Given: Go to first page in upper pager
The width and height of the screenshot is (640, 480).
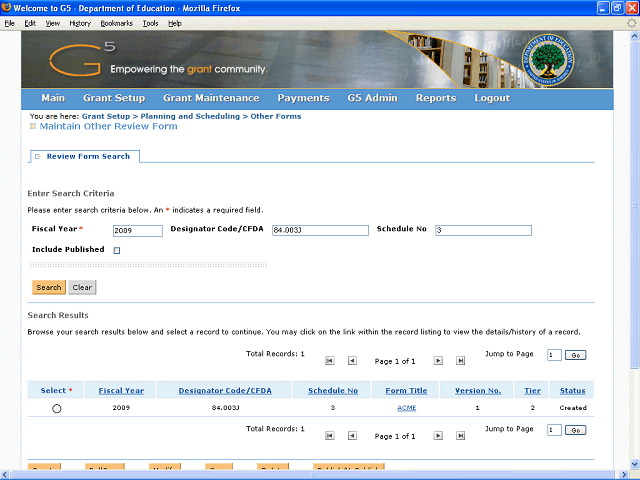Looking at the screenshot, I should (330, 361).
